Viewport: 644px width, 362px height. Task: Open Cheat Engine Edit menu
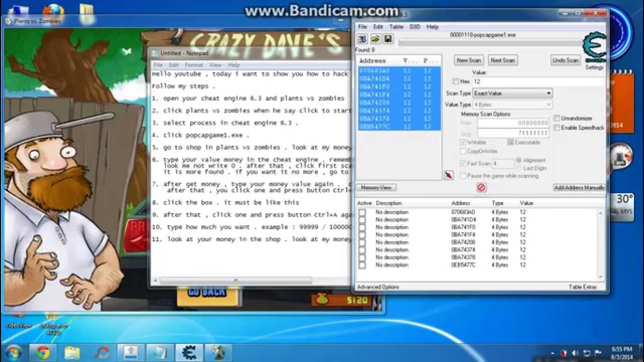[378, 27]
